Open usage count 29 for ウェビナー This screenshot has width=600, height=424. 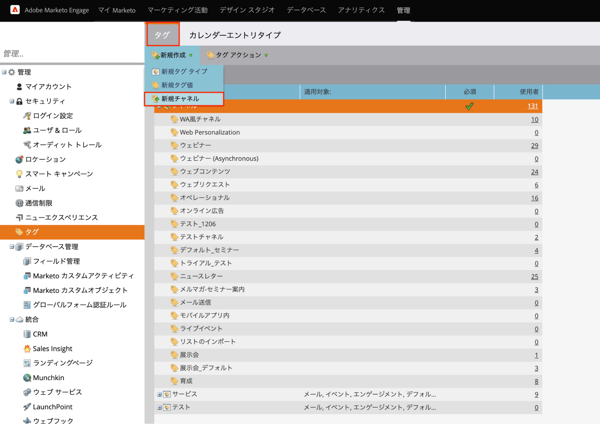tap(535, 145)
